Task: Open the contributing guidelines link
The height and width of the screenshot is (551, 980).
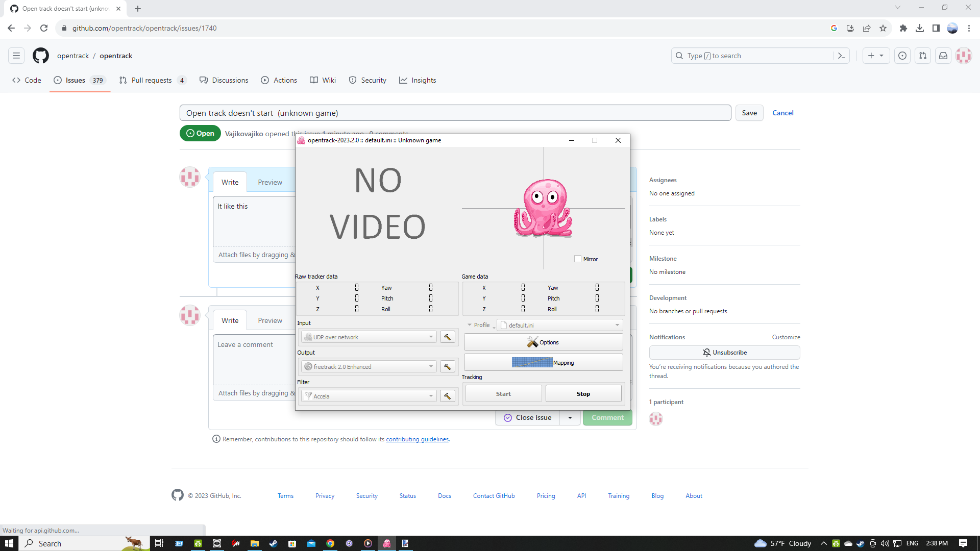Action: [417, 439]
